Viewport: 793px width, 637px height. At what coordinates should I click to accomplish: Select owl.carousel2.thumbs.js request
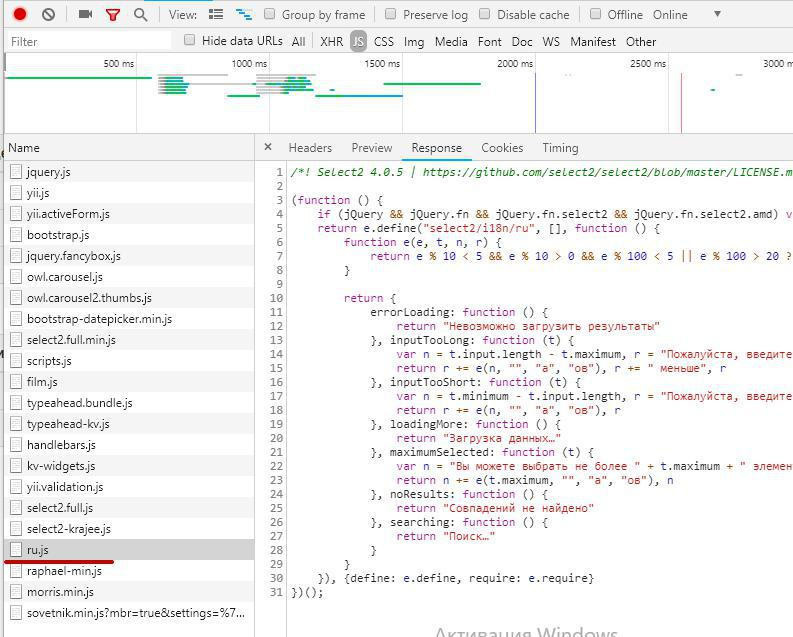[x=129, y=298]
